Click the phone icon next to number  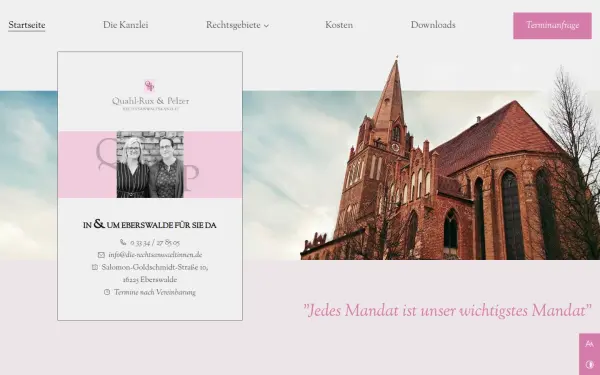pos(123,243)
